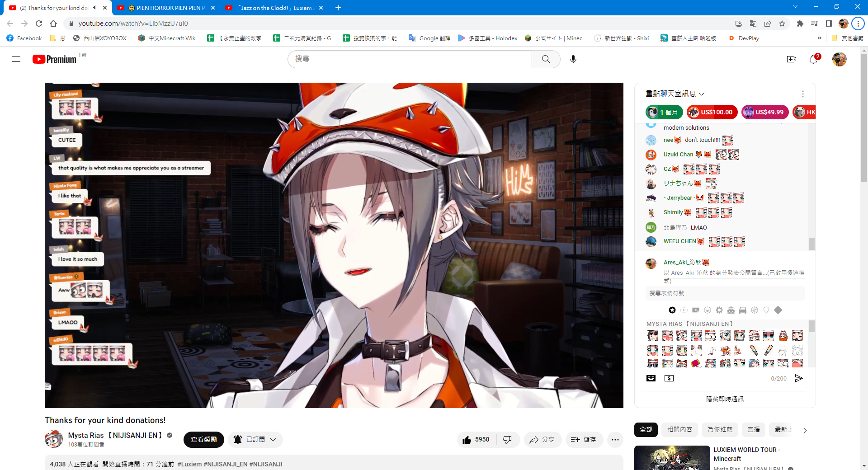The height and width of the screenshot is (470, 868).
Task: Switch to the PIEN HORROR tab
Action: coord(167,8)
